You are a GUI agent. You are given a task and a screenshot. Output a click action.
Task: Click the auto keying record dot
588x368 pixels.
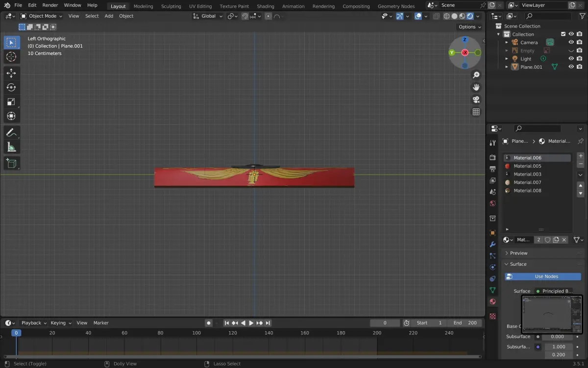coord(209,323)
